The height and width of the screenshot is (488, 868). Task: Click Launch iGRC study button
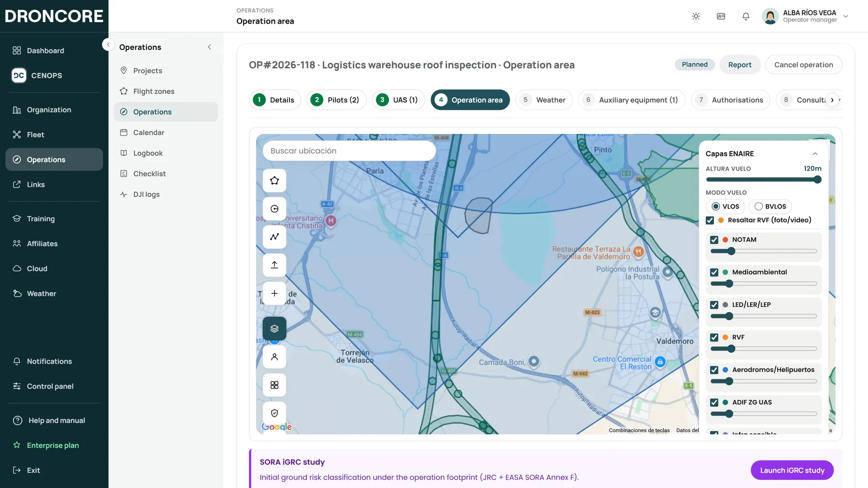792,470
